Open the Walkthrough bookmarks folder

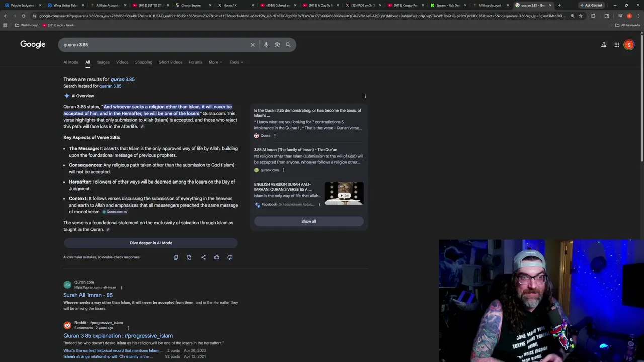point(27,25)
